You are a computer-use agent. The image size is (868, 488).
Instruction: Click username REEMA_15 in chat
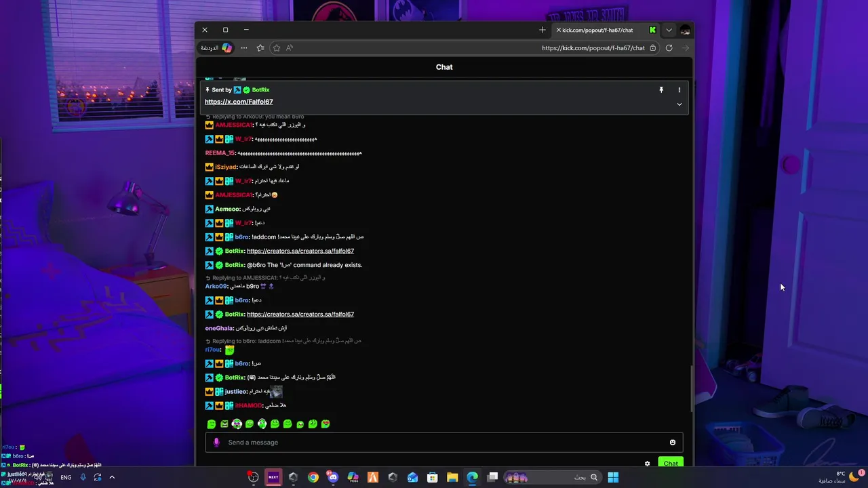point(220,153)
